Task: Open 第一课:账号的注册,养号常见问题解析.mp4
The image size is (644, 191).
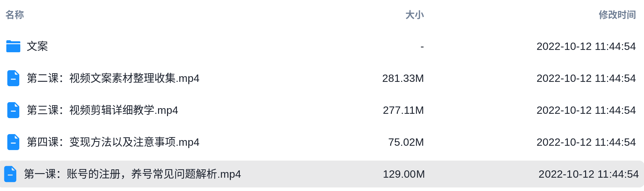Action: pos(132,174)
